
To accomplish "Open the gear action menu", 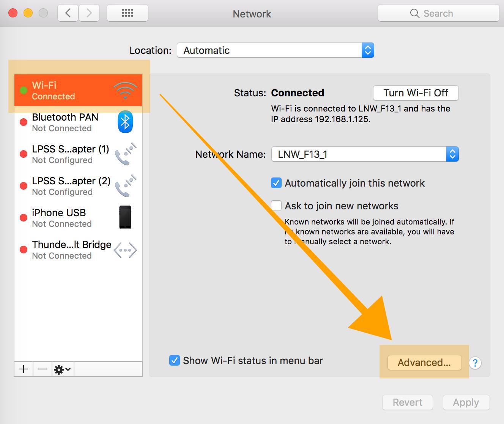I will pos(63,369).
